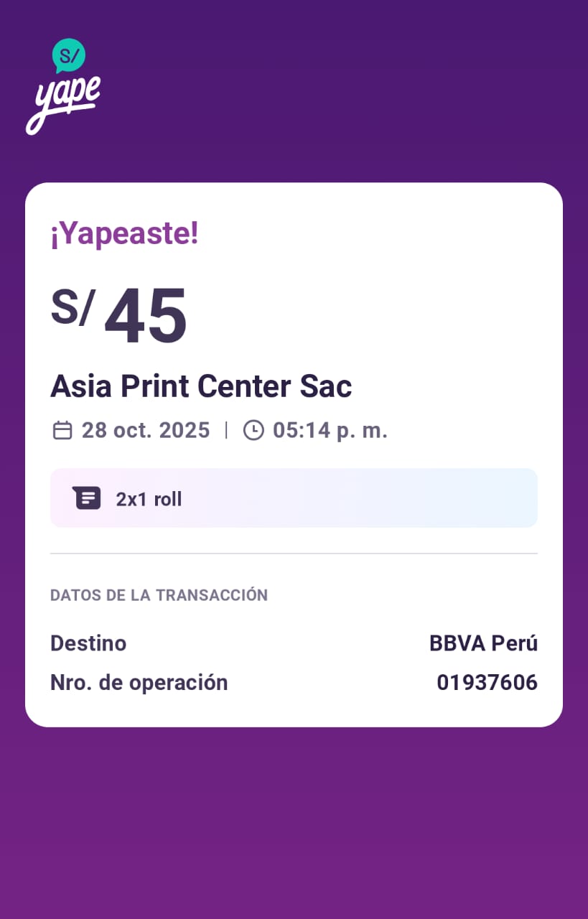Select the ¡Yapeaste! heading

[x=124, y=234]
